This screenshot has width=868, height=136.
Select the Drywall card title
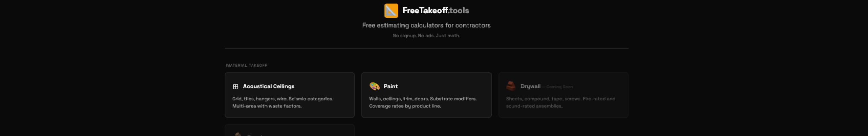point(530,86)
